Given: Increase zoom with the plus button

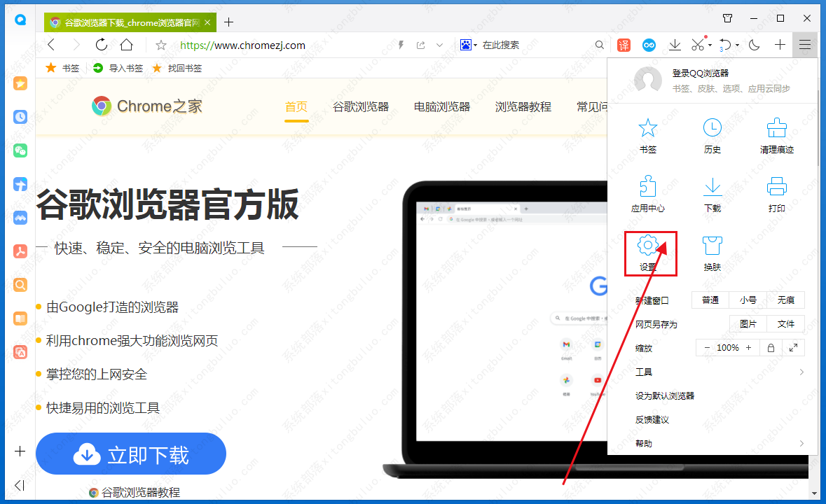Looking at the screenshot, I should pyautogui.click(x=748, y=348).
